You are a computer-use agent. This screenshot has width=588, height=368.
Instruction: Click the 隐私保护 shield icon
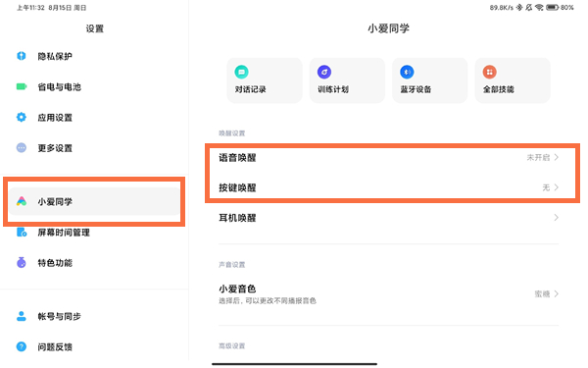(22, 56)
